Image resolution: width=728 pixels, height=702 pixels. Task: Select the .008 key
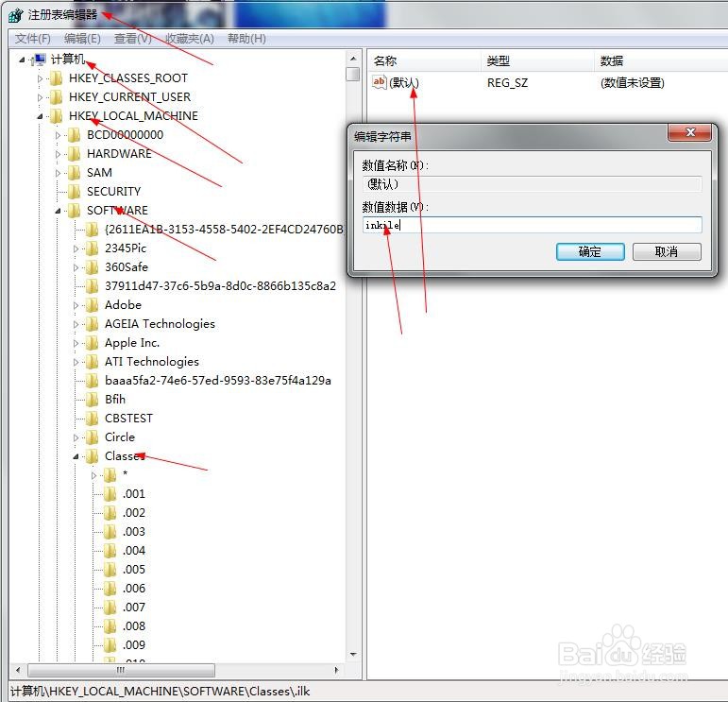134,626
